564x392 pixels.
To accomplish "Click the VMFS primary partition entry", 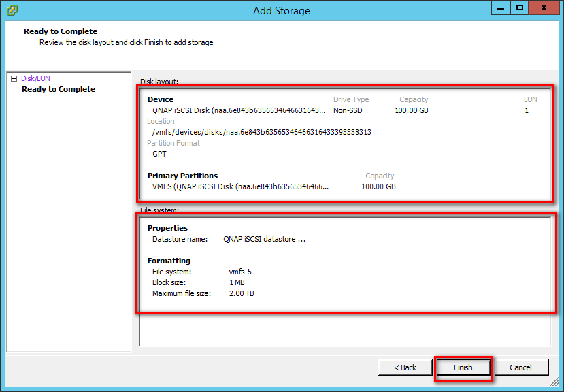I will (240, 186).
